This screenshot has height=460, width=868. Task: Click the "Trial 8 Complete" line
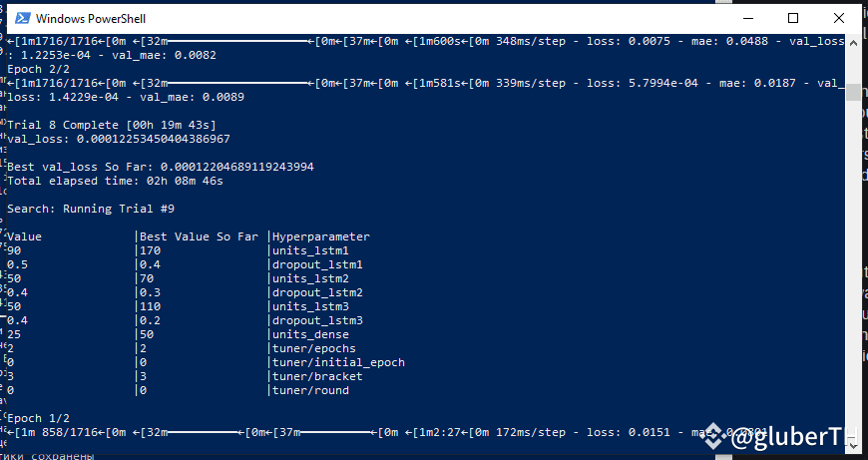tap(110, 125)
